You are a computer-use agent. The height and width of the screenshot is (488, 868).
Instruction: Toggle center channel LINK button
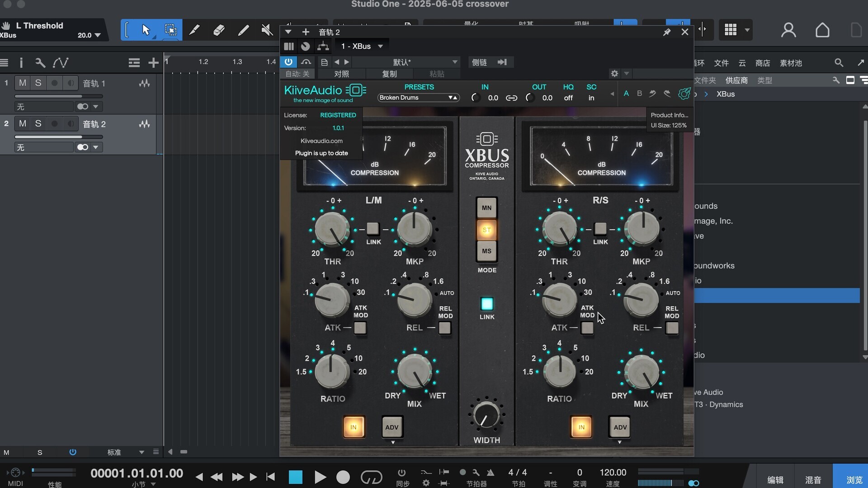(487, 304)
